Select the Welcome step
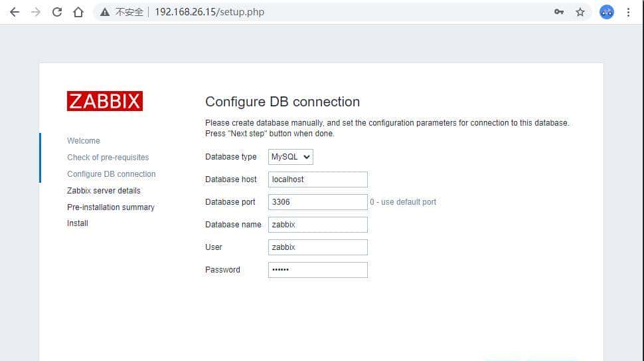644x361 pixels. coord(84,141)
